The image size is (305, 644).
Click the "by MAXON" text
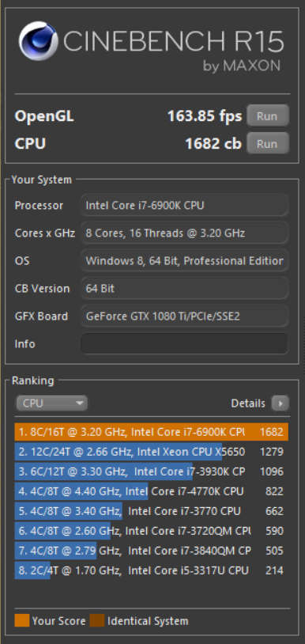pos(242,66)
